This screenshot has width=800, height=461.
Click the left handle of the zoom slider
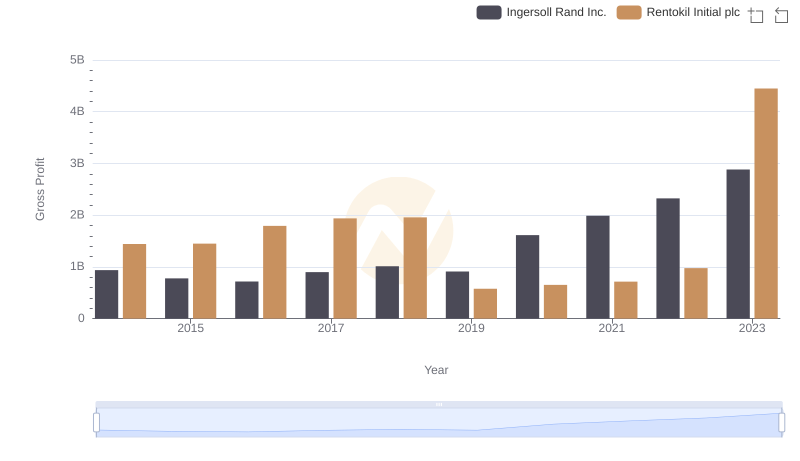pos(96,422)
